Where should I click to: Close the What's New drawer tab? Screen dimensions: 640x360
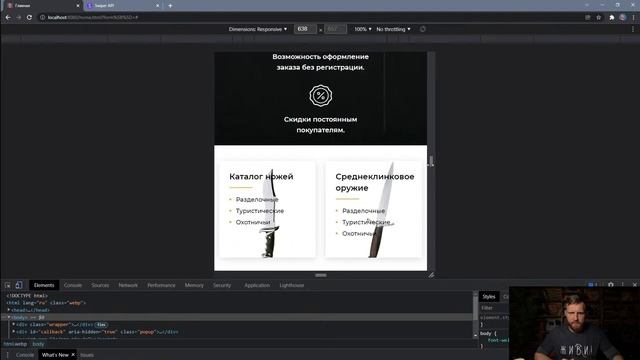click(73, 355)
